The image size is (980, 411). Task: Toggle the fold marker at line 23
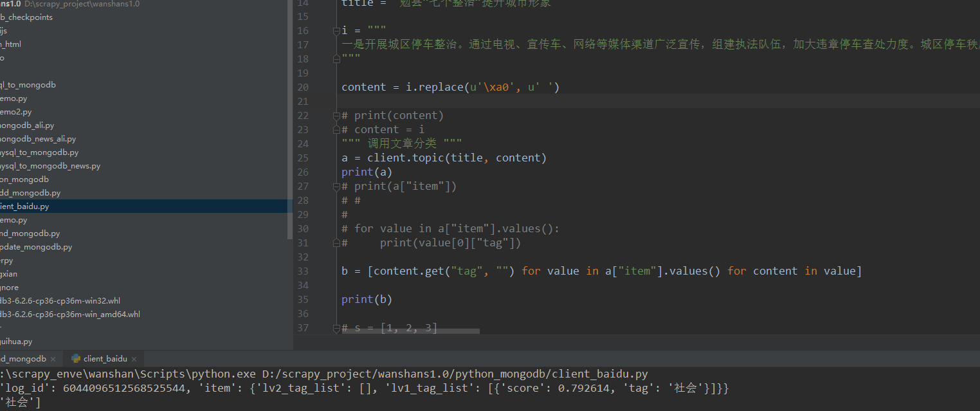click(336, 130)
